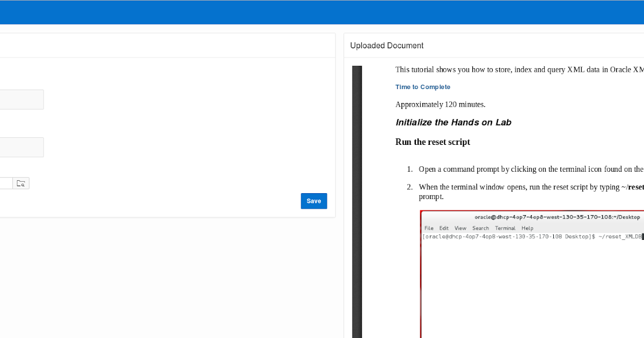Open the 'Time to Complete' blue link
The image size is (644, 338).
pos(422,87)
